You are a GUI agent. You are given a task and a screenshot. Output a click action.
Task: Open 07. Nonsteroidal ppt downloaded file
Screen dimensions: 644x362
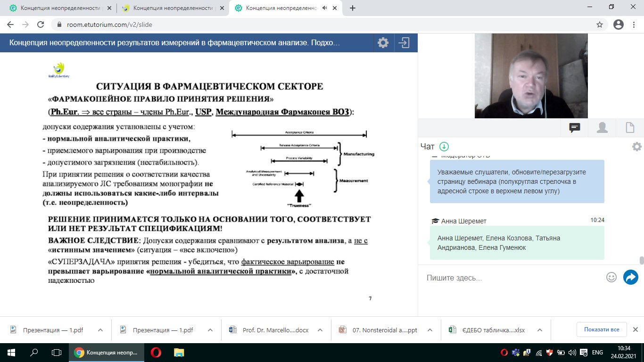click(384, 330)
